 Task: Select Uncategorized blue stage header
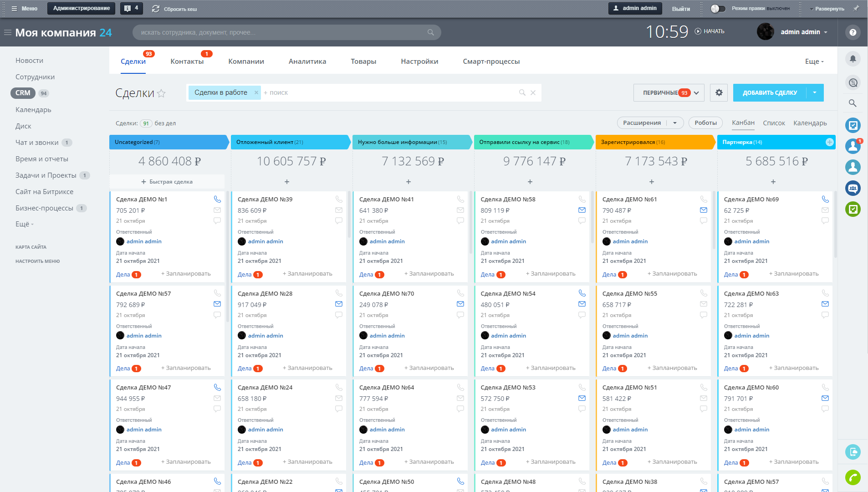168,142
